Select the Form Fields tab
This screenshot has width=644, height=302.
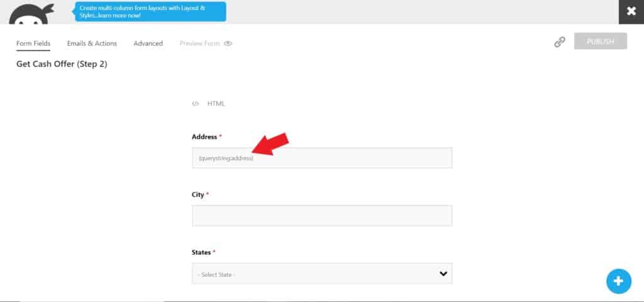point(33,43)
